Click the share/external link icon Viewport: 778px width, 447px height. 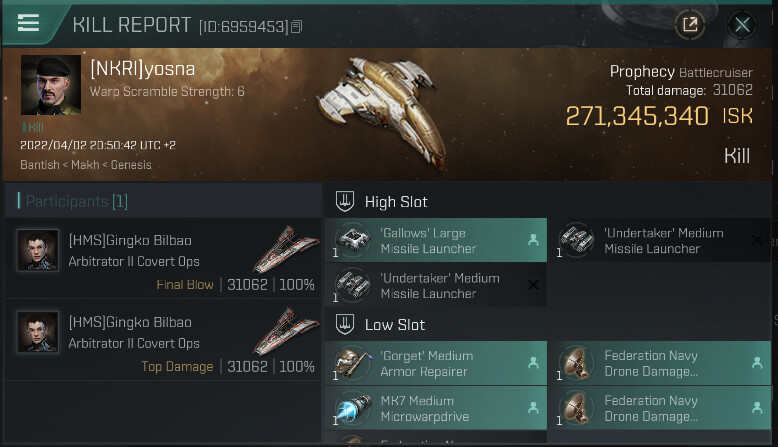689,25
